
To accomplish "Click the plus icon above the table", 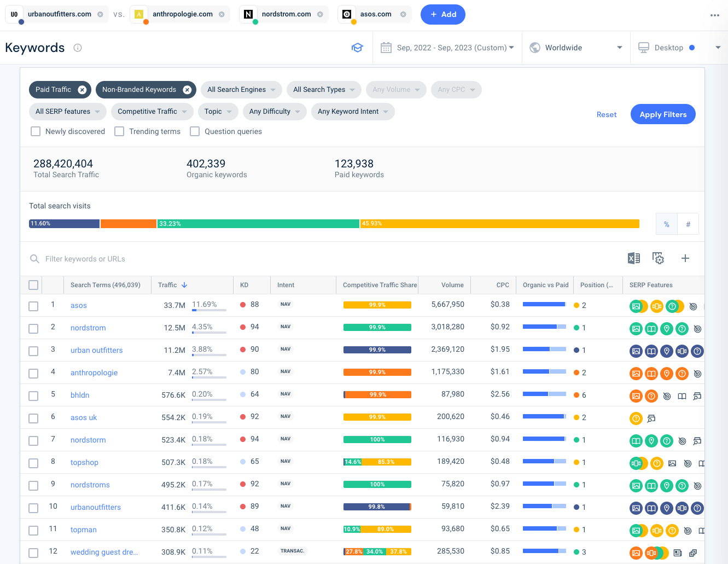I will tap(685, 258).
